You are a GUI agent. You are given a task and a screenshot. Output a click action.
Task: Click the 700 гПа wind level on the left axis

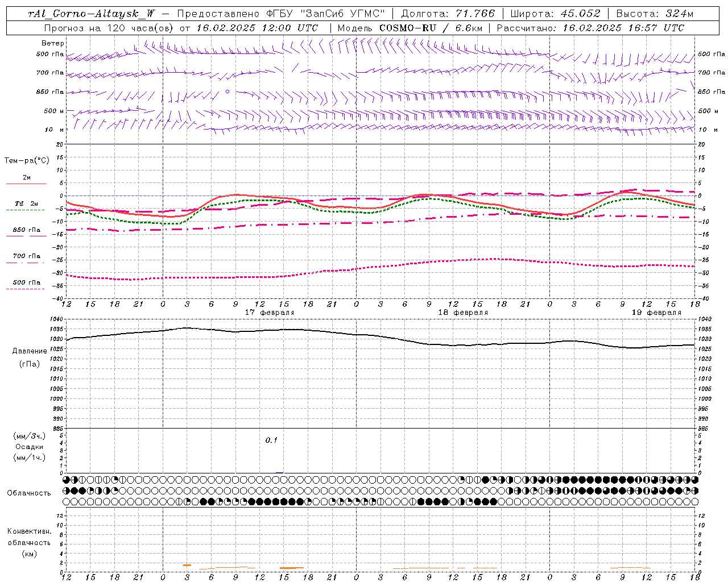click(50, 73)
